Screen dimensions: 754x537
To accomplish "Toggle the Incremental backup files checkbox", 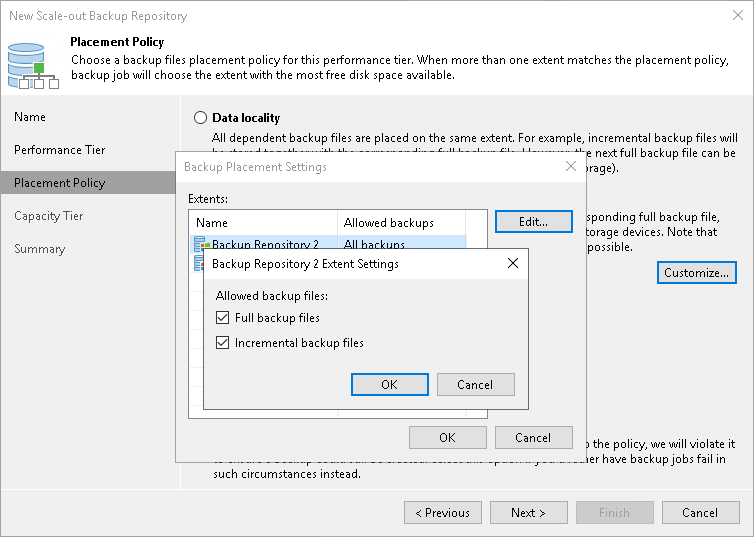I will [x=223, y=343].
